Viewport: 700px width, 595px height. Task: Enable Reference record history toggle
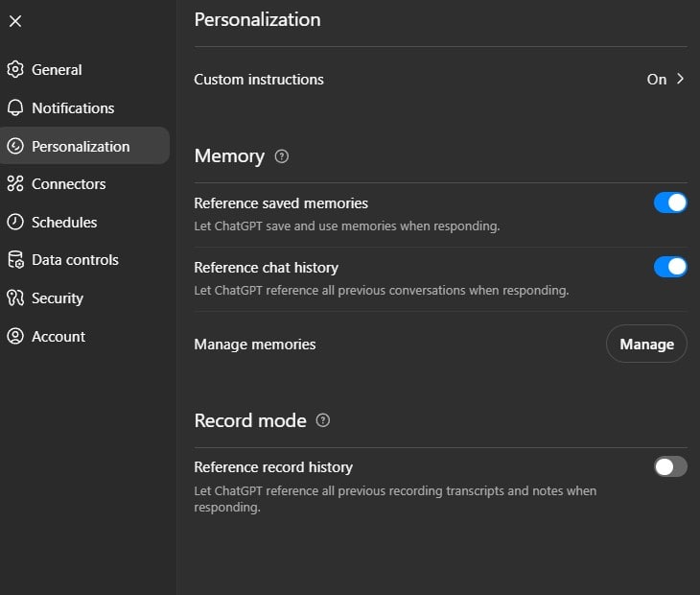coord(670,466)
